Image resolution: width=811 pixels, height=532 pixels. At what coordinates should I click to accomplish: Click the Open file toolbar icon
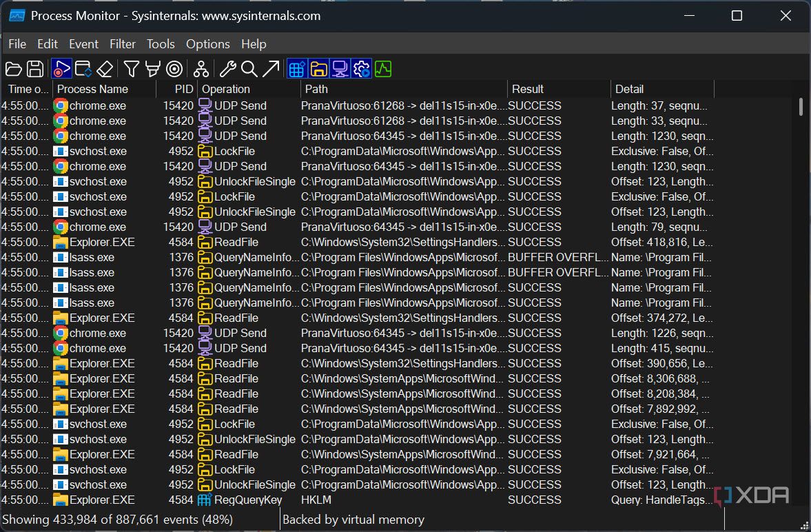[13, 69]
